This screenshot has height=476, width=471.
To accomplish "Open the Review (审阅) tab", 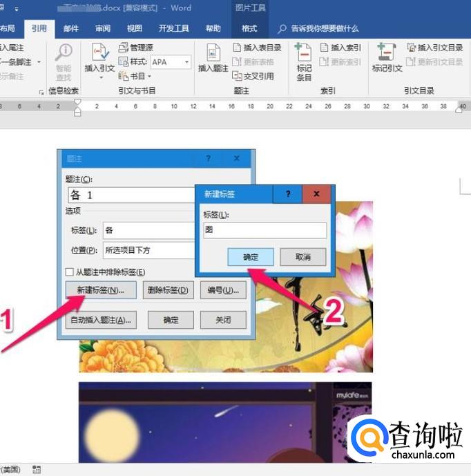I will [x=103, y=28].
